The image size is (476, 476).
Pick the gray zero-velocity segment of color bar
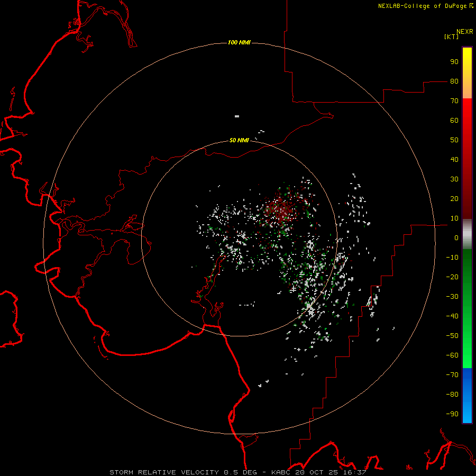tap(467, 234)
